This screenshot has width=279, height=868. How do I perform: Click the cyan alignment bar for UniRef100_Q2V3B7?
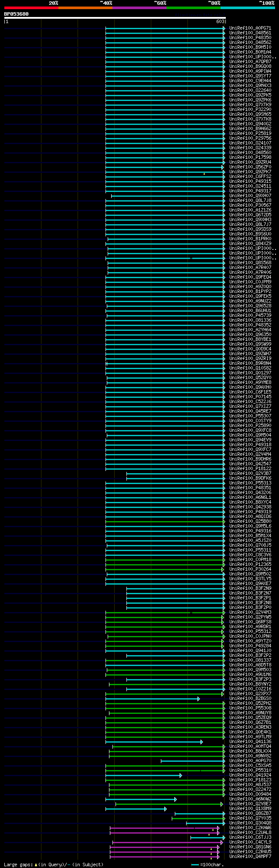point(176,474)
